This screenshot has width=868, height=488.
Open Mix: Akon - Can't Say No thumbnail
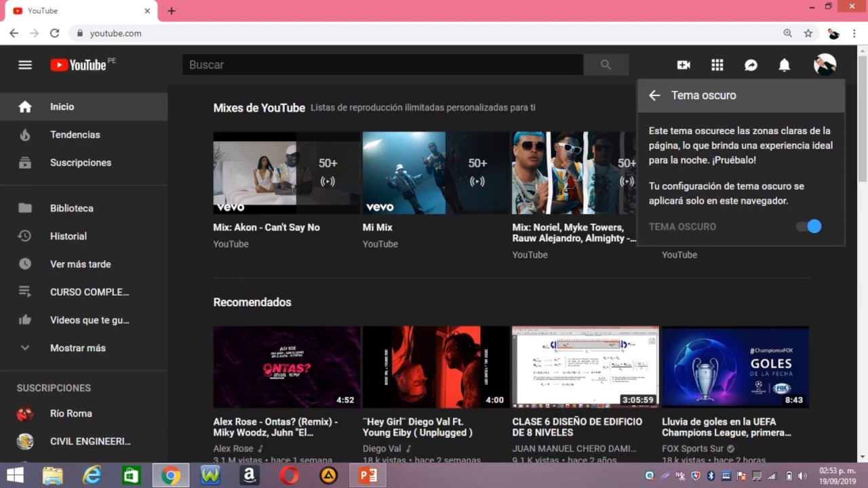click(287, 173)
